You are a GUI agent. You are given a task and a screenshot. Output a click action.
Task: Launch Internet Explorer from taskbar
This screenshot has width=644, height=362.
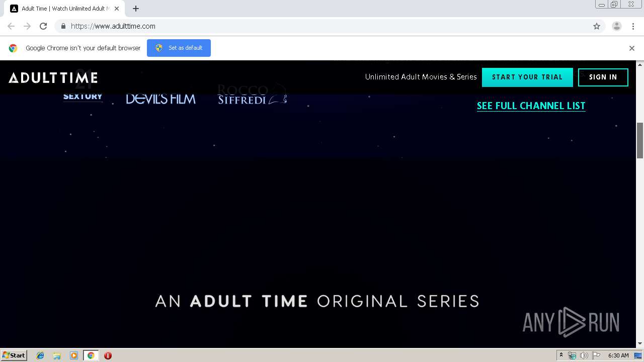point(40,355)
